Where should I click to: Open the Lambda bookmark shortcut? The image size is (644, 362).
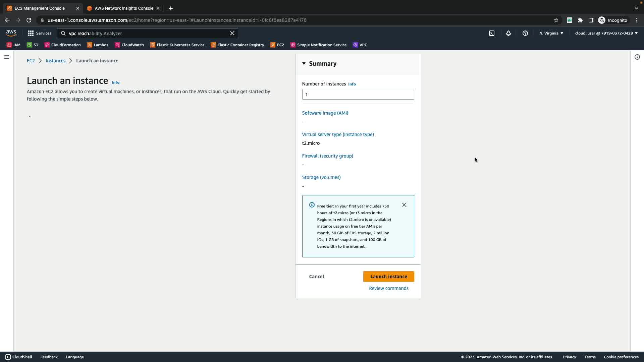tap(98, 45)
